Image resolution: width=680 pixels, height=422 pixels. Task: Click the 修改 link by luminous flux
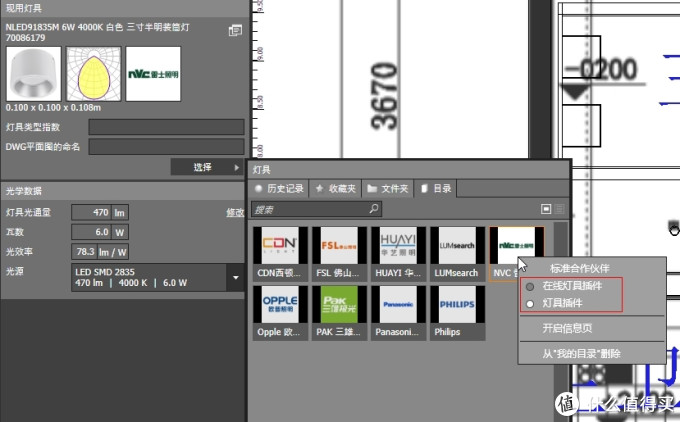pos(235,212)
